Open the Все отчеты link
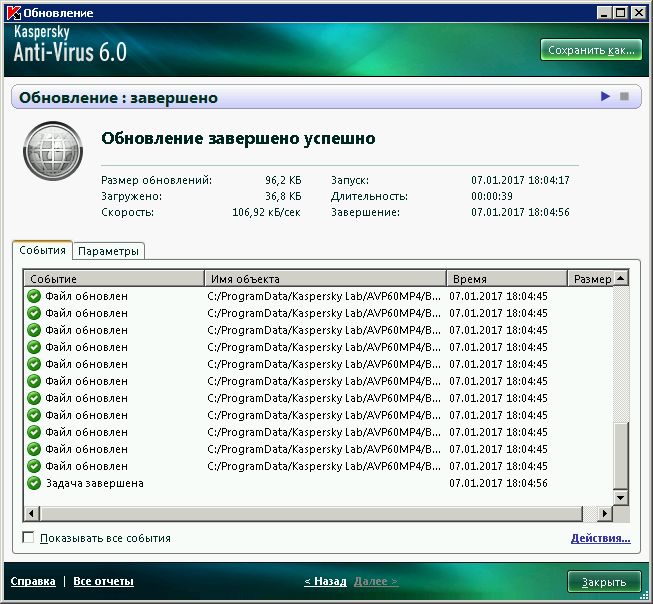This screenshot has width=653, height=604. click(103, 581)
